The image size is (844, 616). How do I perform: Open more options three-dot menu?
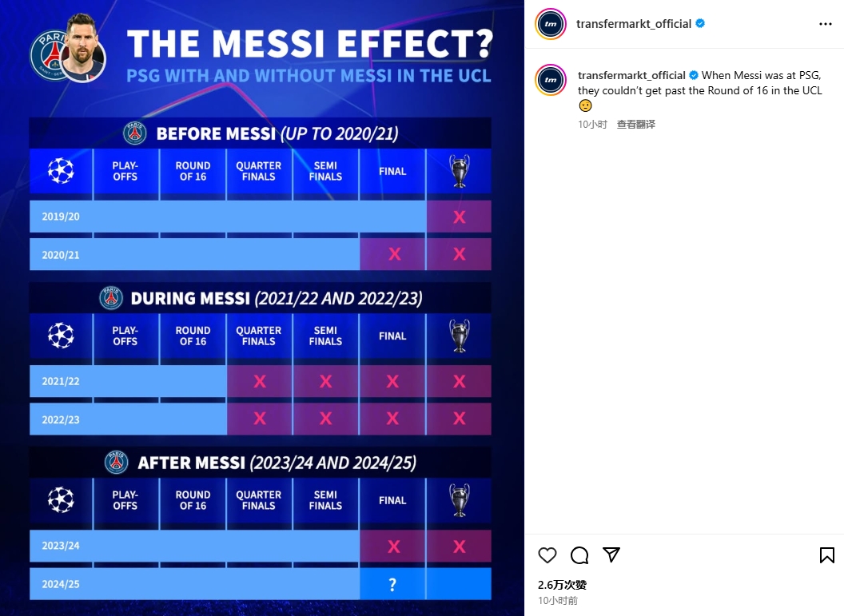click(826, 24)
